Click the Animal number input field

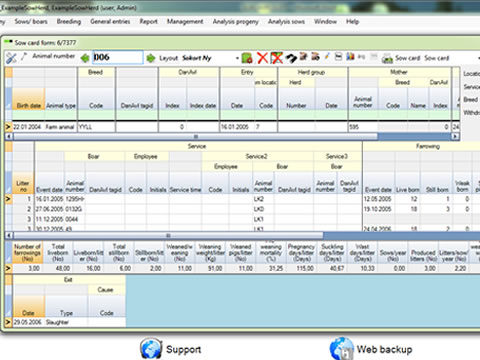coord(118,57)
